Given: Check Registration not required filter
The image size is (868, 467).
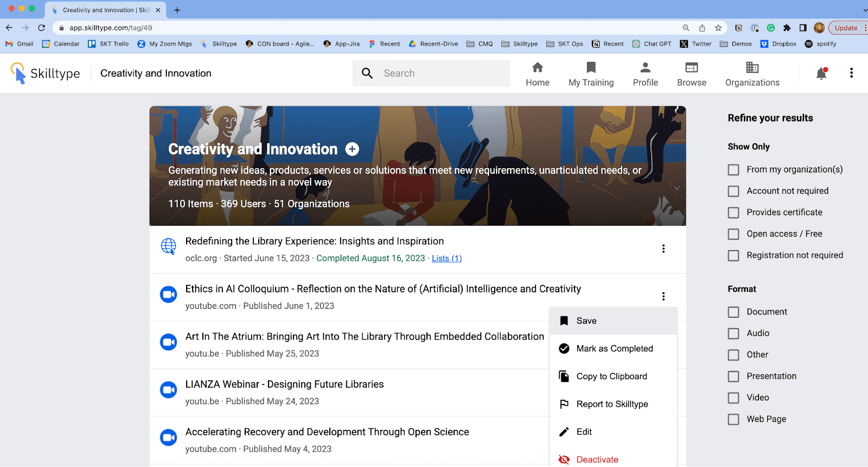Looking at the screenshot, I should click(733, 255).
